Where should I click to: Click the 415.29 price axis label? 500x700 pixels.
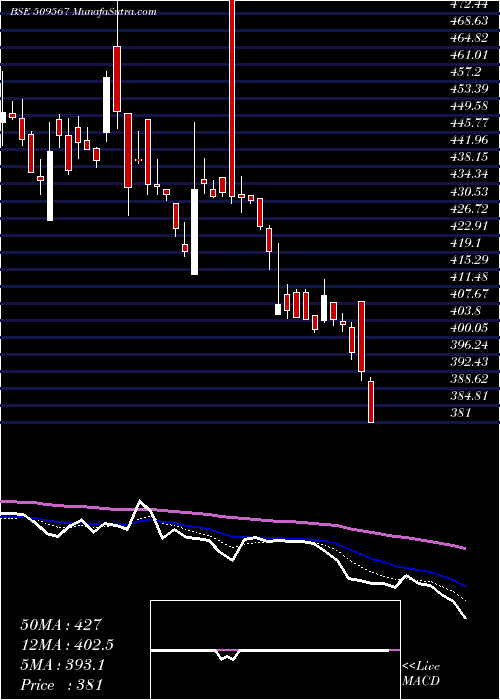pos(467,259)
